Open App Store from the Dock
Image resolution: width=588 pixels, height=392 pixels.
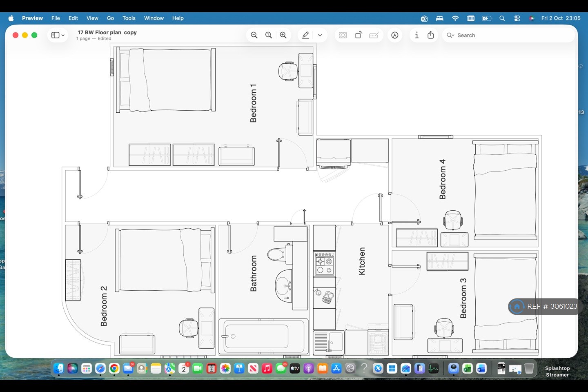336,368
